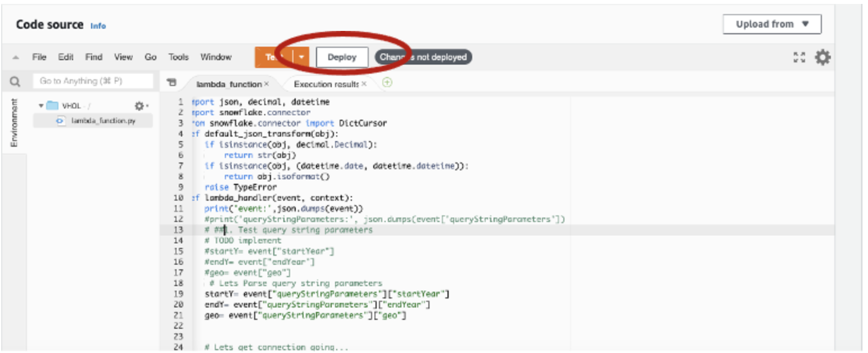The width and height of the screenshot is (868, 353).
Task: Collapse the VHOL folder tree
Action: click(x=41, y=106)
